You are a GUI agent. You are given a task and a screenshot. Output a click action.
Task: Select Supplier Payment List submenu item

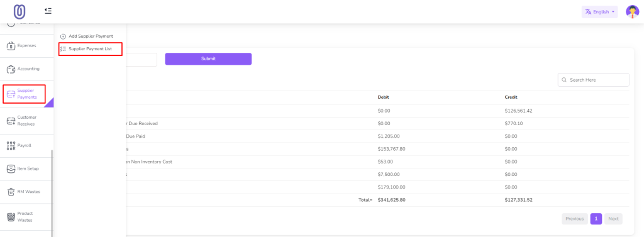pyautogui.click(x=91, y=49)
